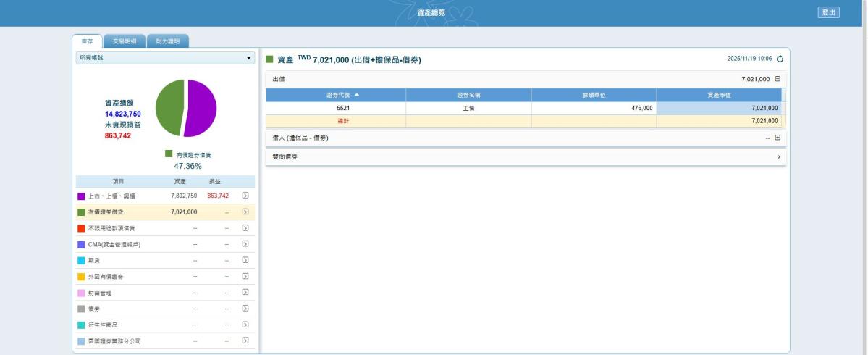The image size is (868, 355).
Task: Open detail arrow for 上市、上櫃、興櫃 row
Action: 245,196
